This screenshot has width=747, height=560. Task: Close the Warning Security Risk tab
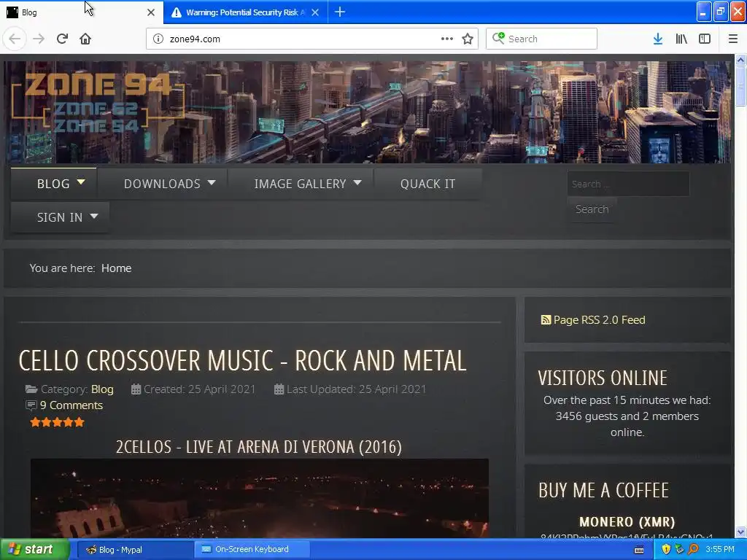(x=315, y=12)
